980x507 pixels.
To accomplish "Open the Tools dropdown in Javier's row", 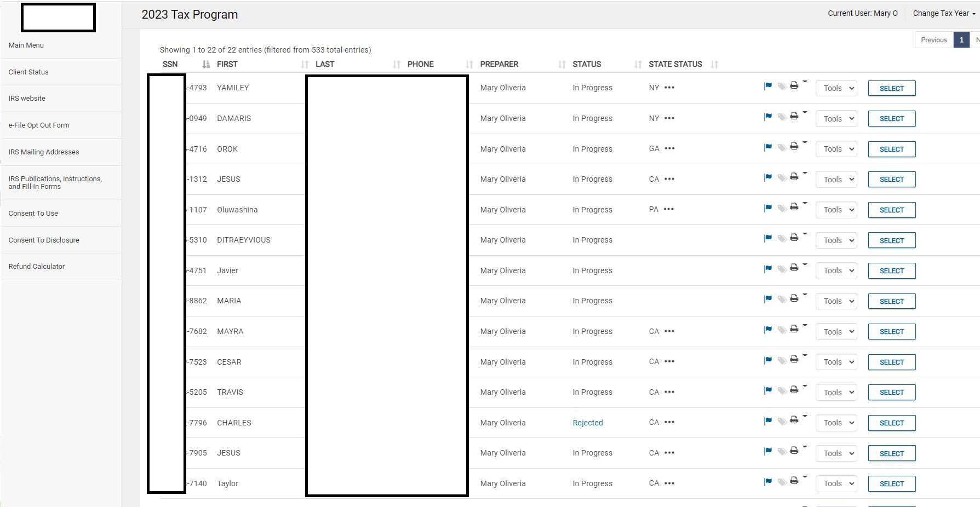I will [x=836, y=270].
